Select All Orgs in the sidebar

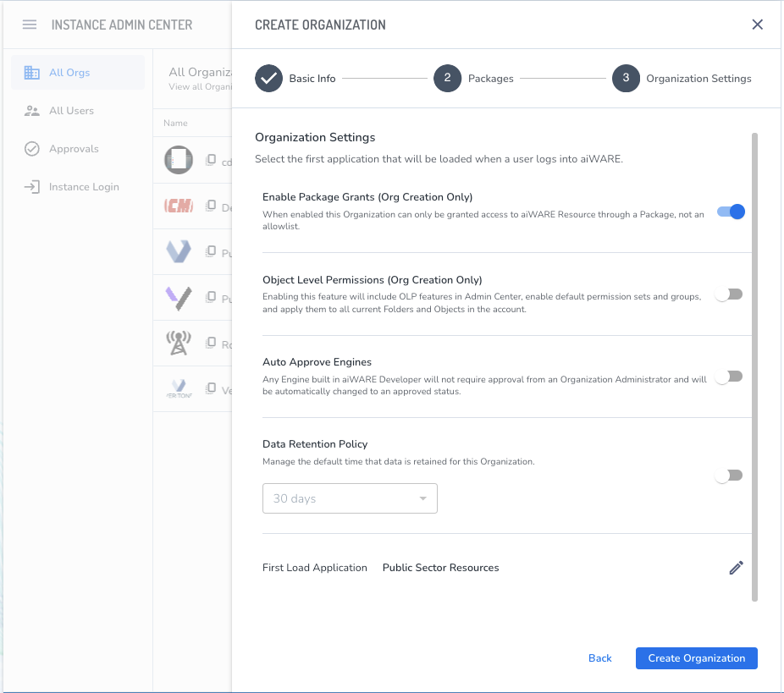(78, 73)
